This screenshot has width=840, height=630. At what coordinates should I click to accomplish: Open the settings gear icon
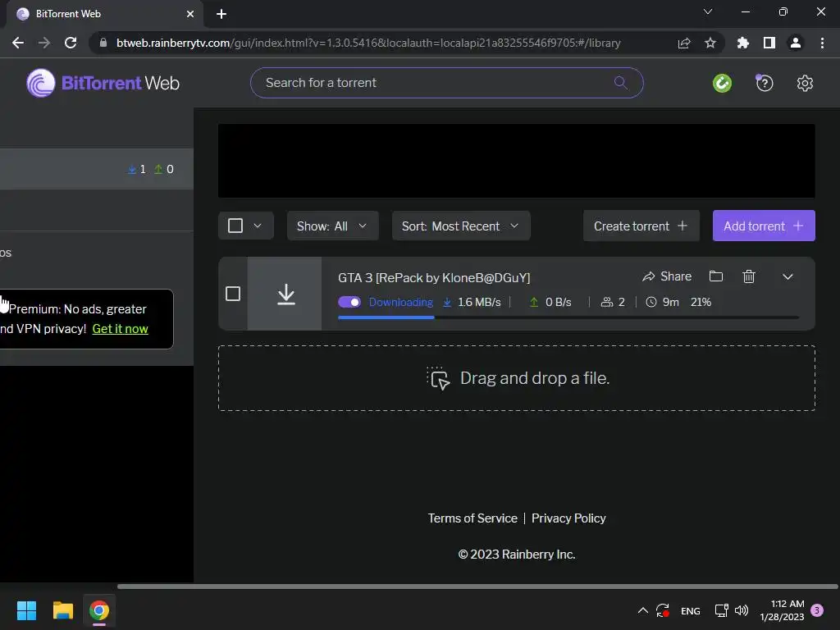click(x=805, y=83)
